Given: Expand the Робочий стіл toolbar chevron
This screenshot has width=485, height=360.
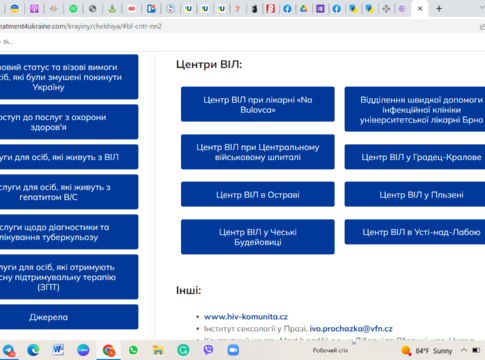Looking at the screenshot, I should tap(354, 343).
